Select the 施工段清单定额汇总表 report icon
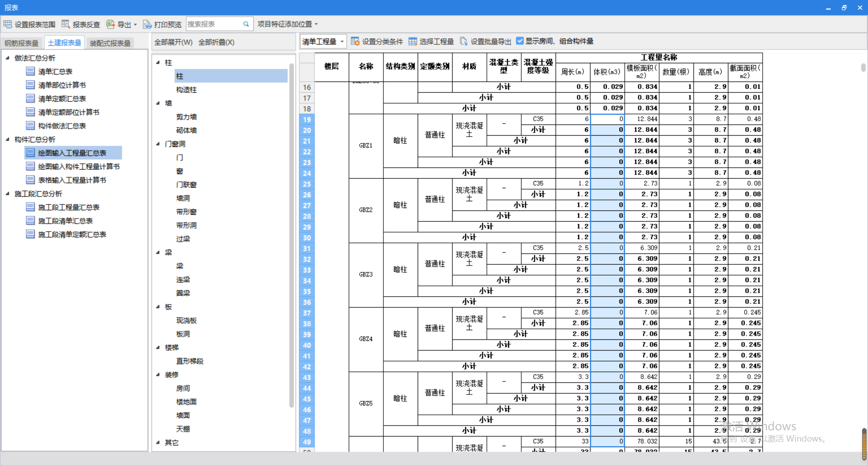 click(30, 234)
